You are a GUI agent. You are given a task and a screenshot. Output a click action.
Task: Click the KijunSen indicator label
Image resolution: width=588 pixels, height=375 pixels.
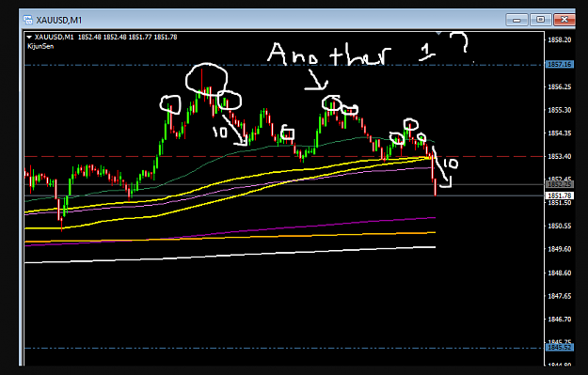(x=40, y=46)
